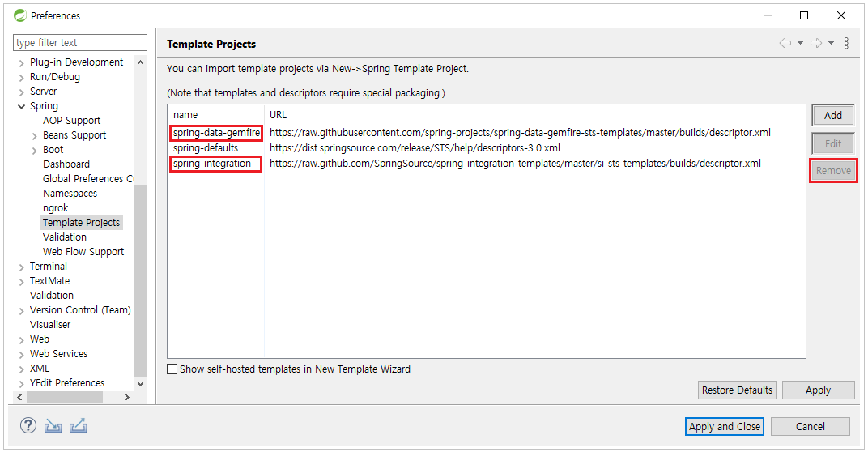Click the spring-integration descriptor URL cell
The height and width of the screenshot is (452, 868).
click(515, 164)
